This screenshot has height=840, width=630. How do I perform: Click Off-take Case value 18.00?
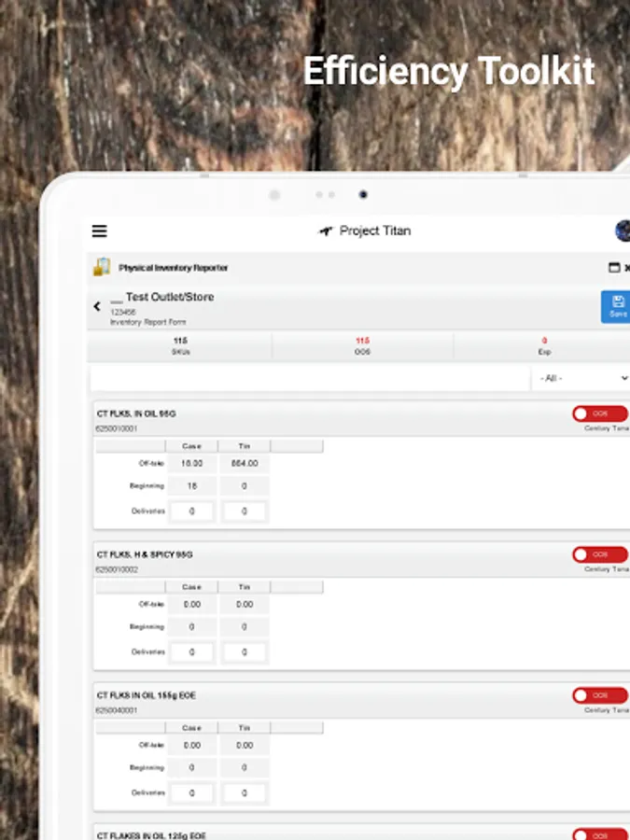point(191,463)
